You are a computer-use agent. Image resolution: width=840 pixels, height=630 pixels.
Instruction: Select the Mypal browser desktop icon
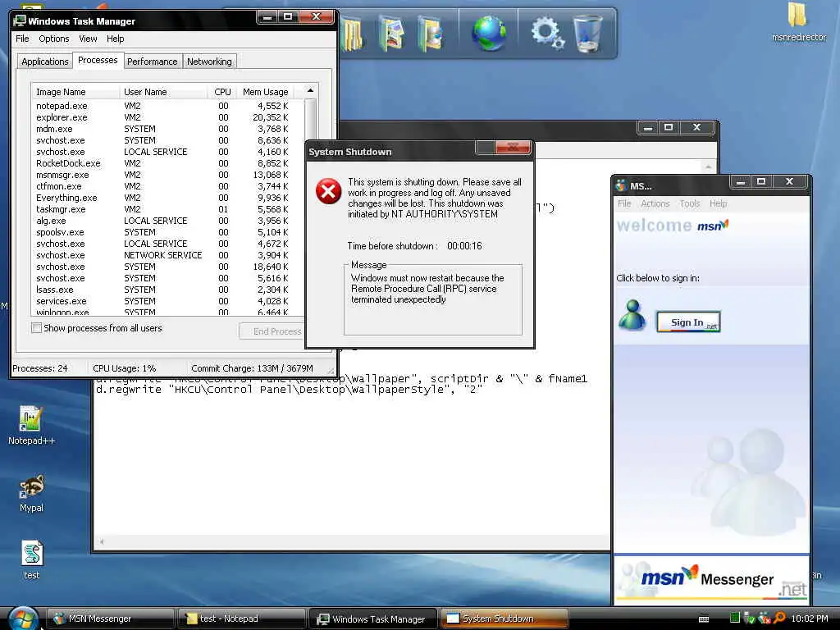31,493
